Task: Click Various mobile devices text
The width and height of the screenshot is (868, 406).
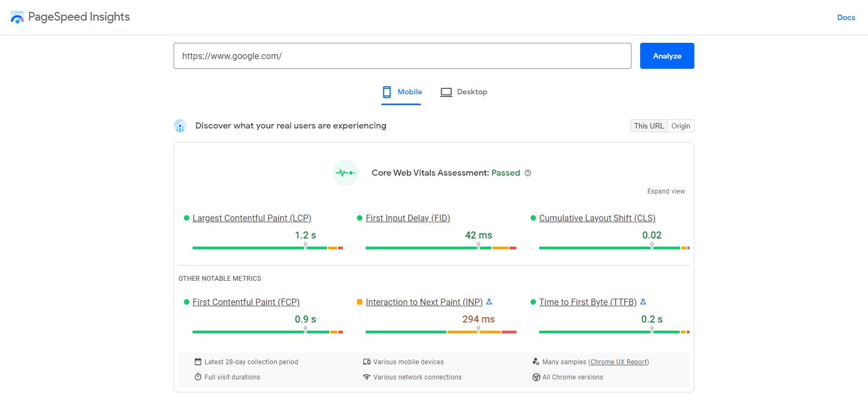Action: coord(409,362)
